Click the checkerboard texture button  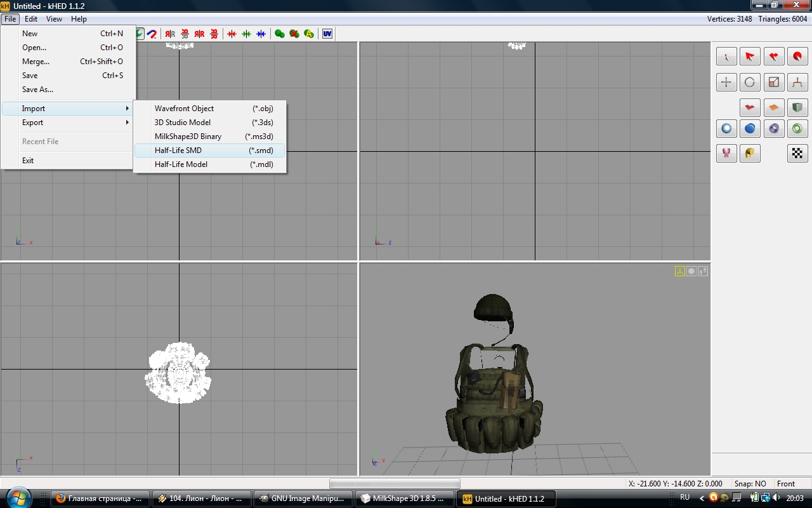(797, 153)
